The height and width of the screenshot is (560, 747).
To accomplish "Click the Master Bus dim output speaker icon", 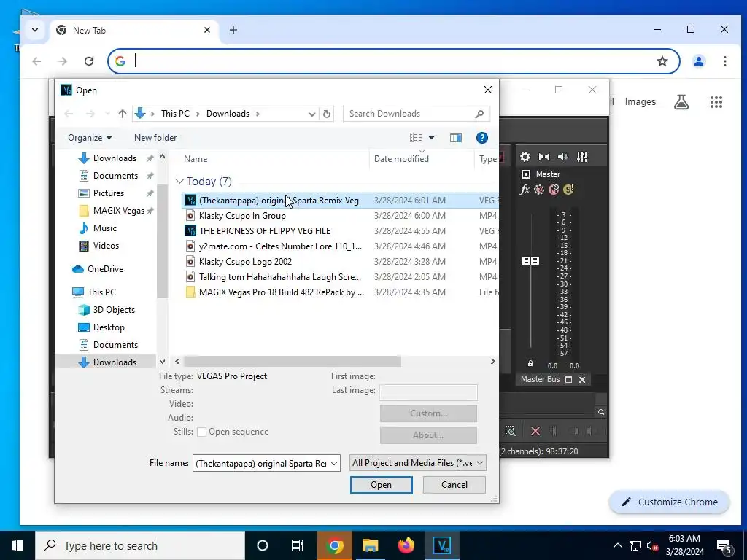I will [562, 157].
